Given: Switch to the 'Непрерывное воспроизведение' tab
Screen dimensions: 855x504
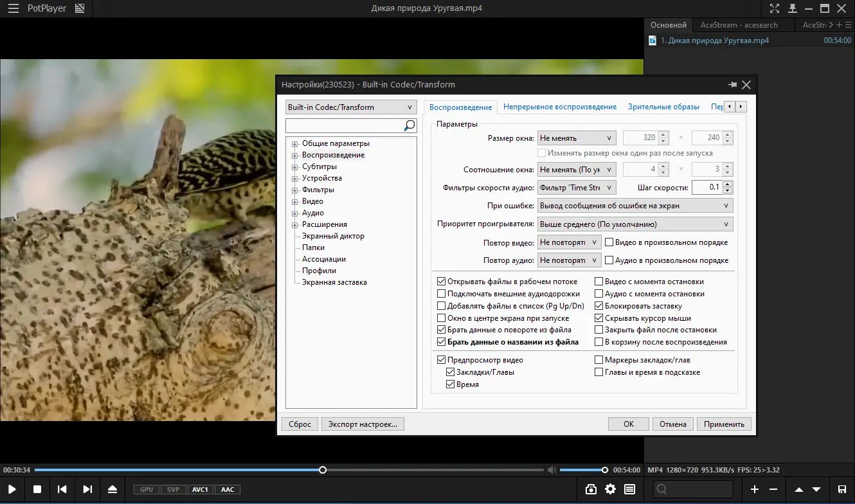Looking at the screenshot, I should [x=559, y=107].
